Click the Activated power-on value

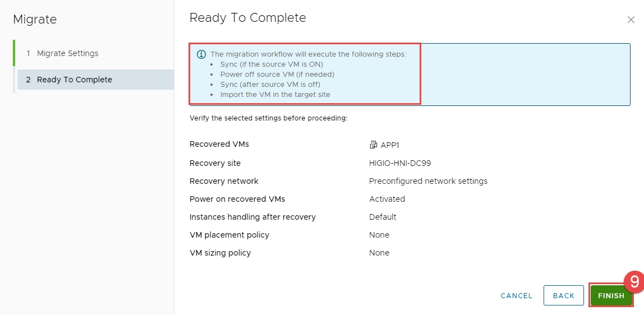click(387, 199)
